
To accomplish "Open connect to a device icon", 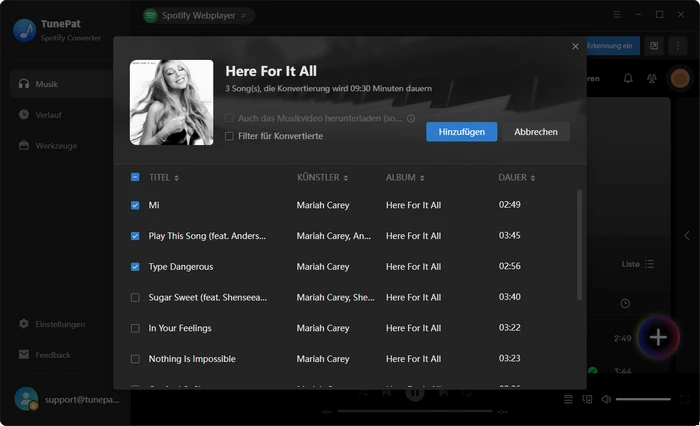I will click(x=588, y=399).
